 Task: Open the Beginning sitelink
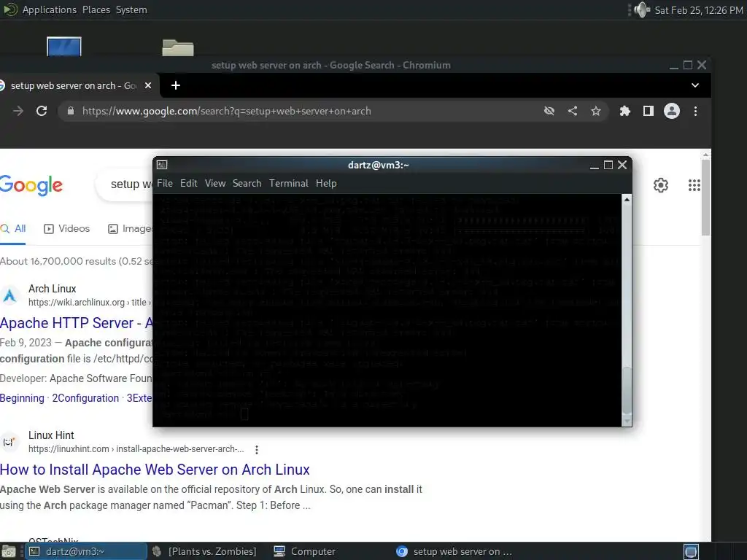pos(22,398)
